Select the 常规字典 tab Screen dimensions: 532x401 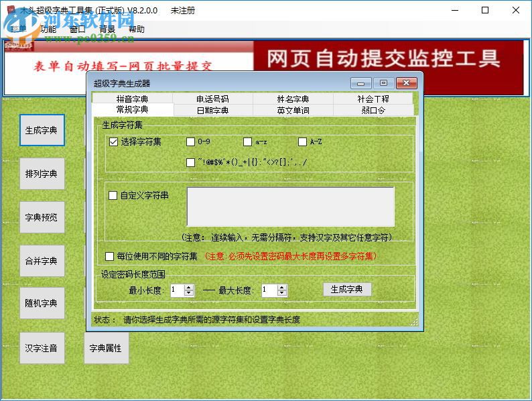[132, 109]
